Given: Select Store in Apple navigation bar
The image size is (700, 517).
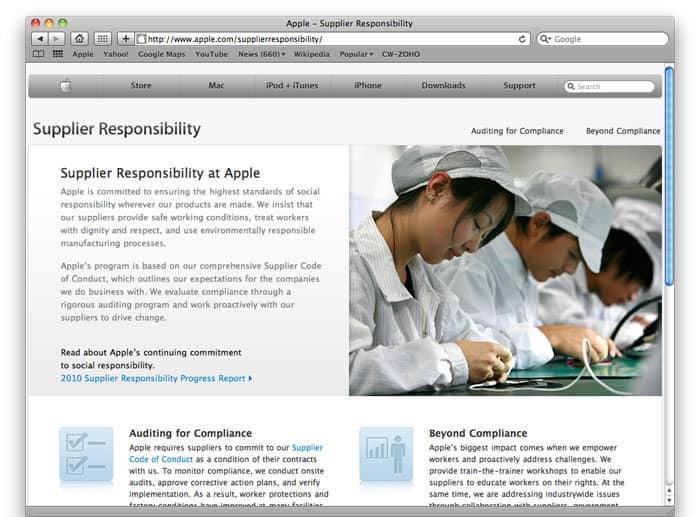Looking at the screenshot, I should (x=141, y=85).
